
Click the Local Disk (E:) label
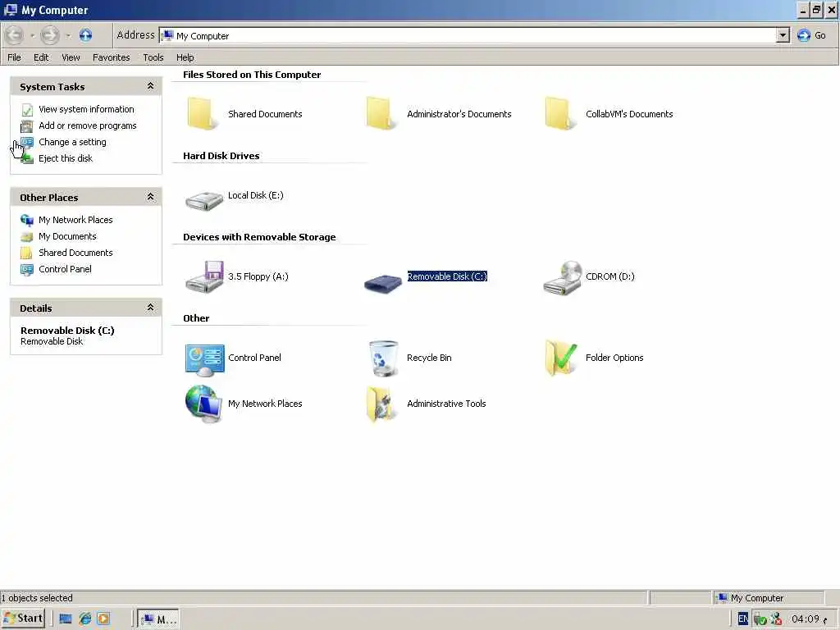pos(256,195)
